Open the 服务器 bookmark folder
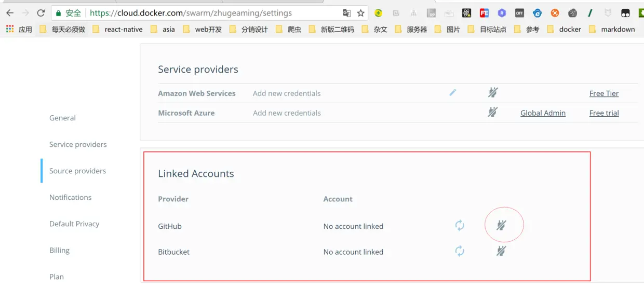 411,29
